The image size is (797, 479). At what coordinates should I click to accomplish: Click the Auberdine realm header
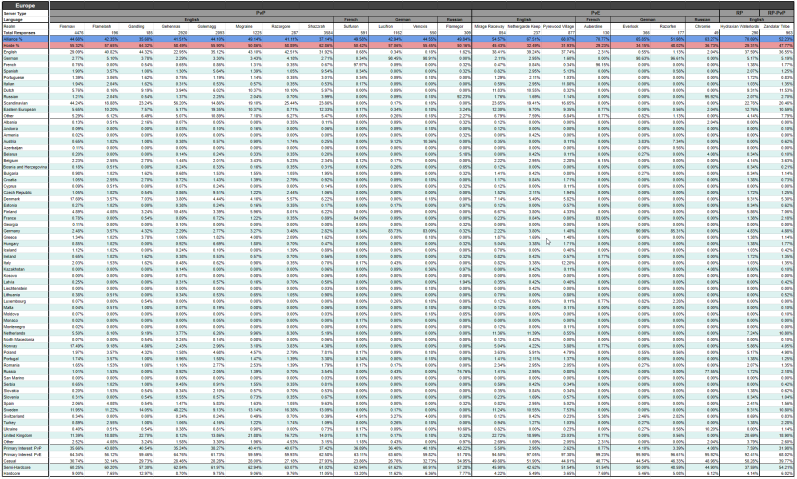(x=593, y=26)
